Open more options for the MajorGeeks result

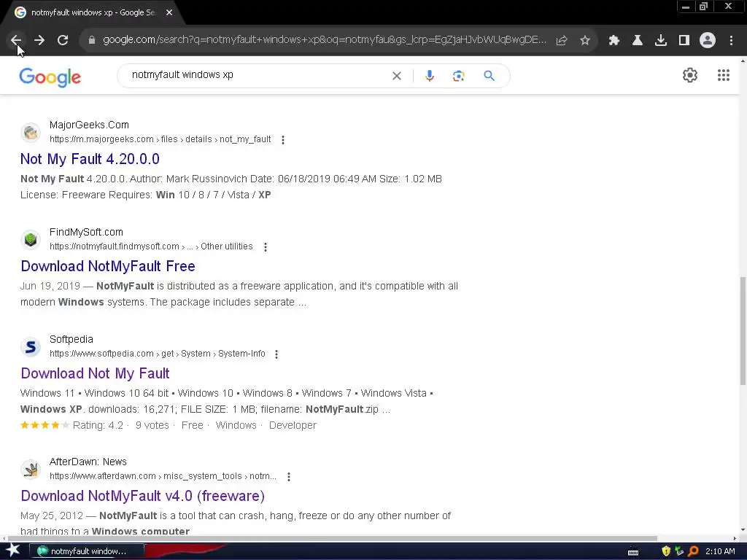click(x=283, y=140)
